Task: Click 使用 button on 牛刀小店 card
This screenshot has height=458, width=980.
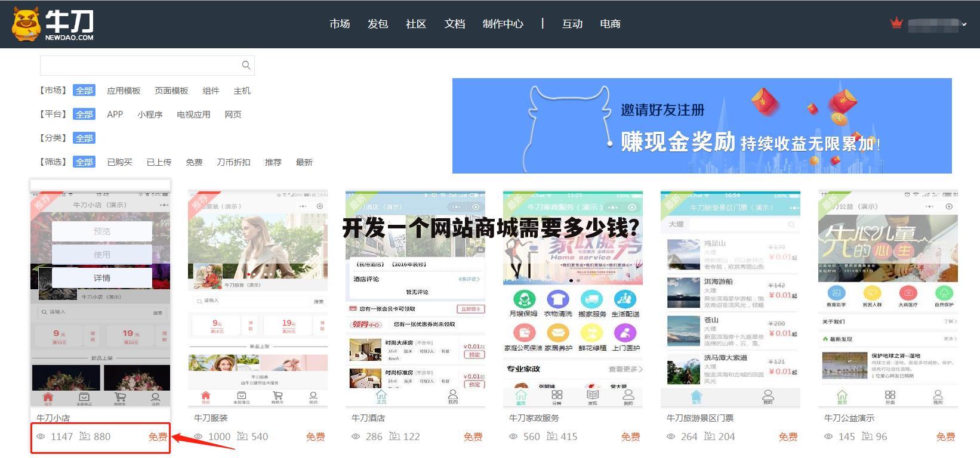Action: [x=102, y=255]
